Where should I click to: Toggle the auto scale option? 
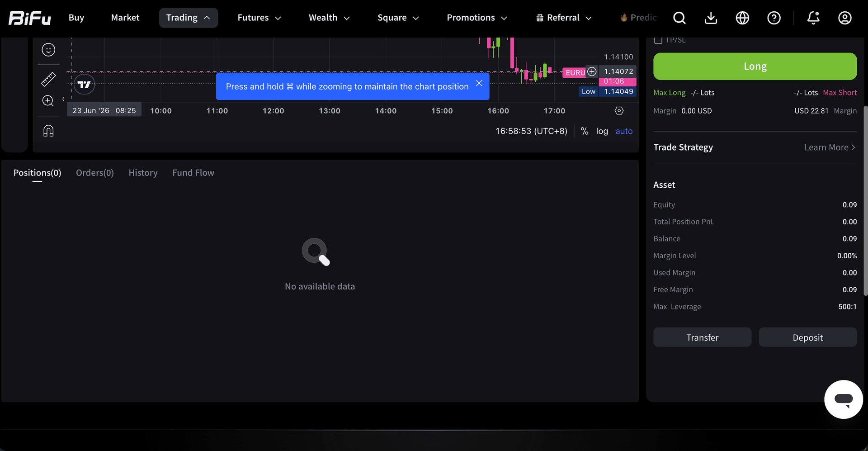click(624, 131)
